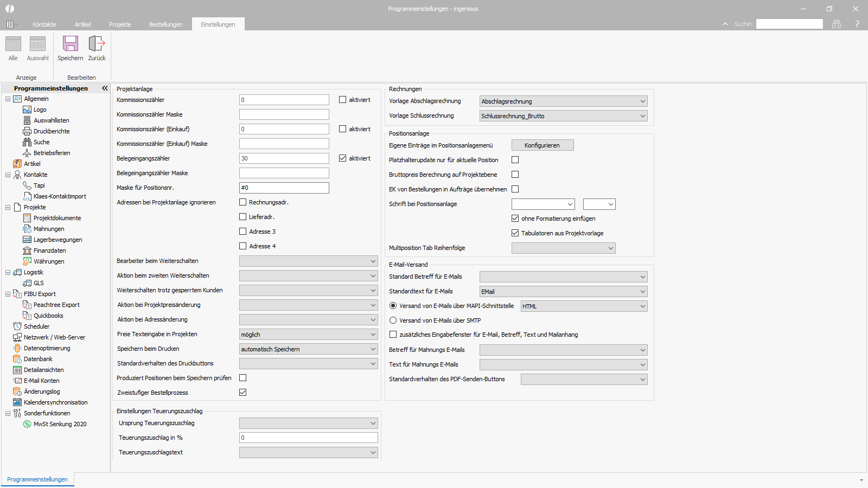
Task: Open Quickbooks settings
Action: tap(48, 316)
